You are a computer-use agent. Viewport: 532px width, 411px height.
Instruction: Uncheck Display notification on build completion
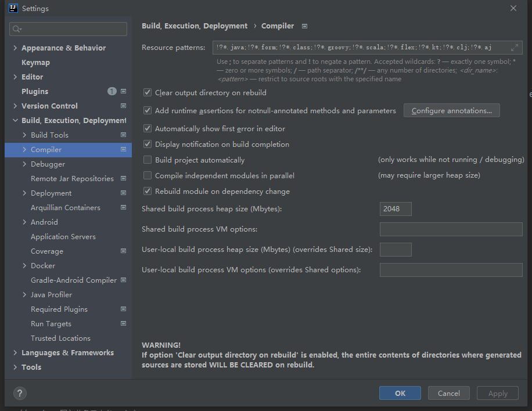click(148, 144)
